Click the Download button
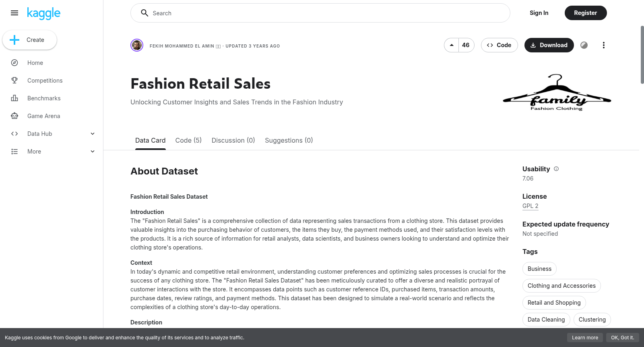Viewport: 644px width, 347px height. coord(549,45)
